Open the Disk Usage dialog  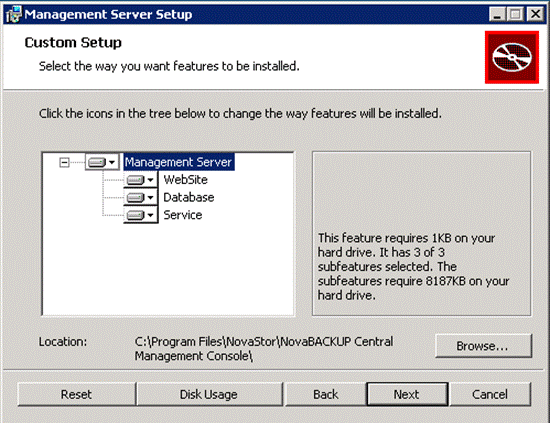(x=209, y=394)
